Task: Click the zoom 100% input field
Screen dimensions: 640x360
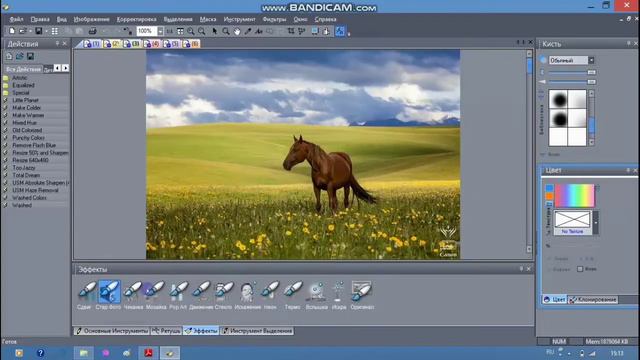Action: [147, 31]
